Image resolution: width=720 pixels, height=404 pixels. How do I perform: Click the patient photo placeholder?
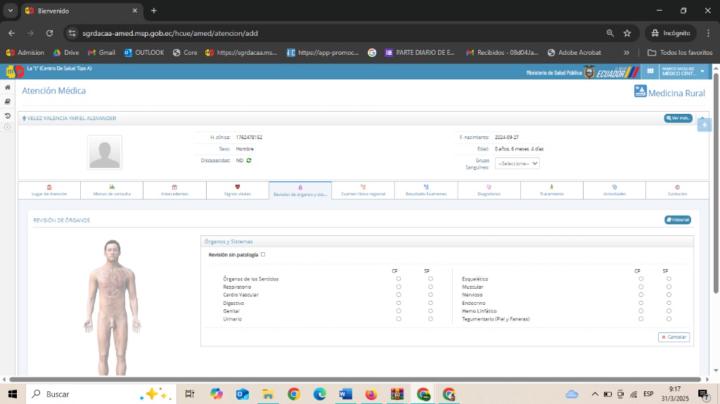pos(104,152)
